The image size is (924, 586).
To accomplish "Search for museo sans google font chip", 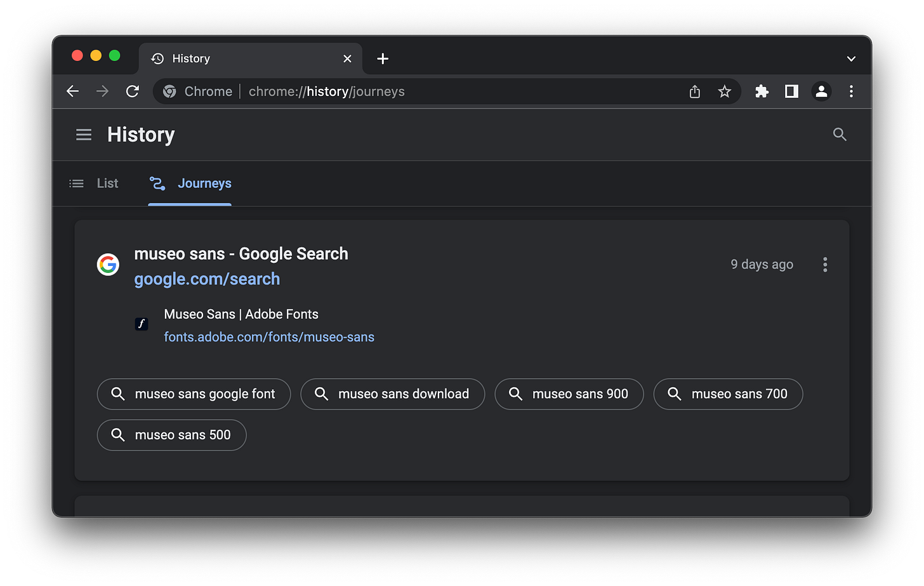I will 194,394.
